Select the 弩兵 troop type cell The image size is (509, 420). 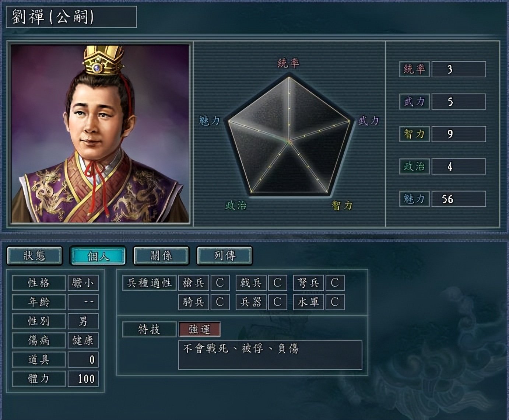309,283
